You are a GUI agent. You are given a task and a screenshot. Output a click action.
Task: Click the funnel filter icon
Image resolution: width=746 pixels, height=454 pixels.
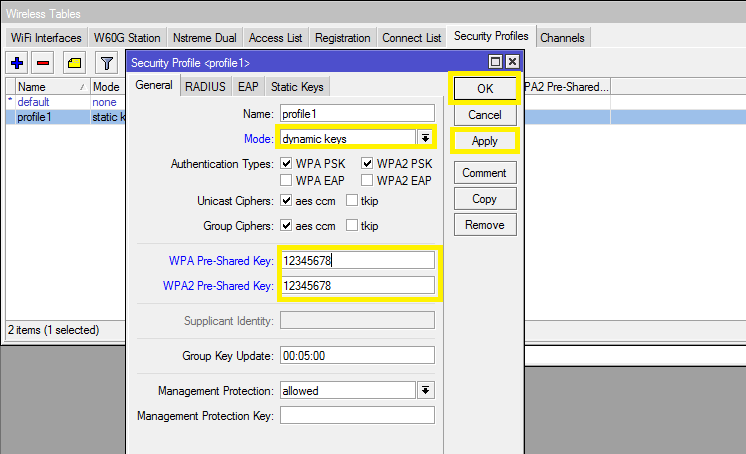105,63
